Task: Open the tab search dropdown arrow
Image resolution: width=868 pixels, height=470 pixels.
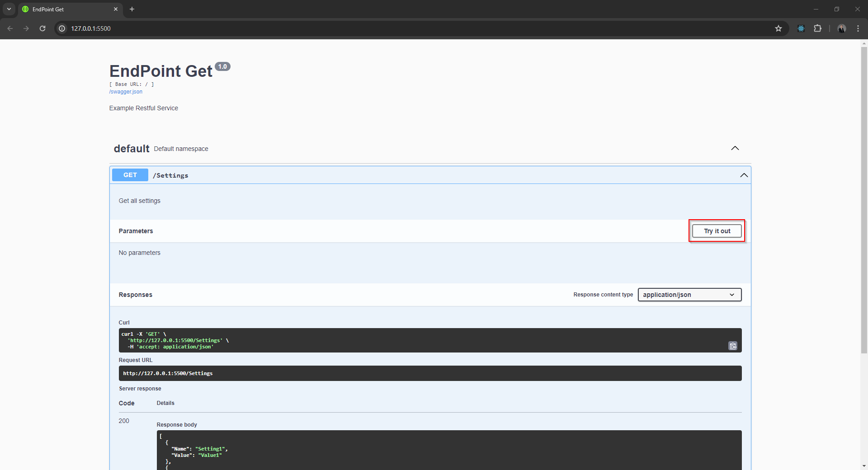Action: [9, 9]
